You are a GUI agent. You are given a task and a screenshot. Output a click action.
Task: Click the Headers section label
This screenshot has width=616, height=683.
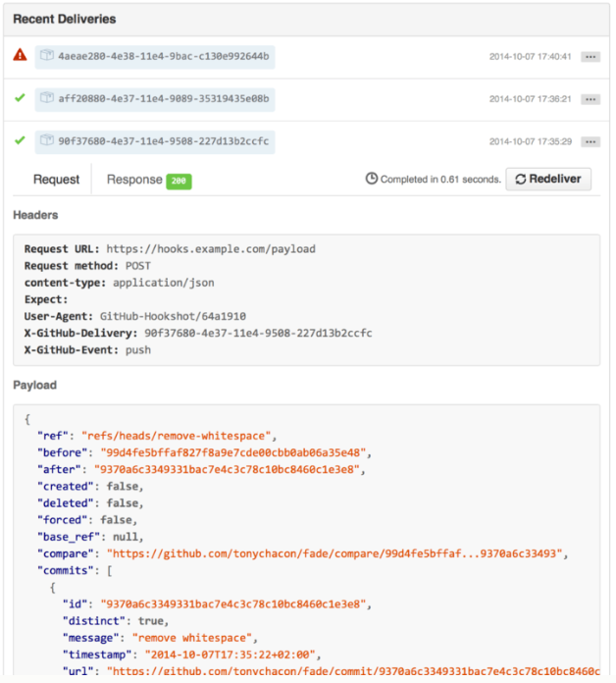click(x=35, y=215)
